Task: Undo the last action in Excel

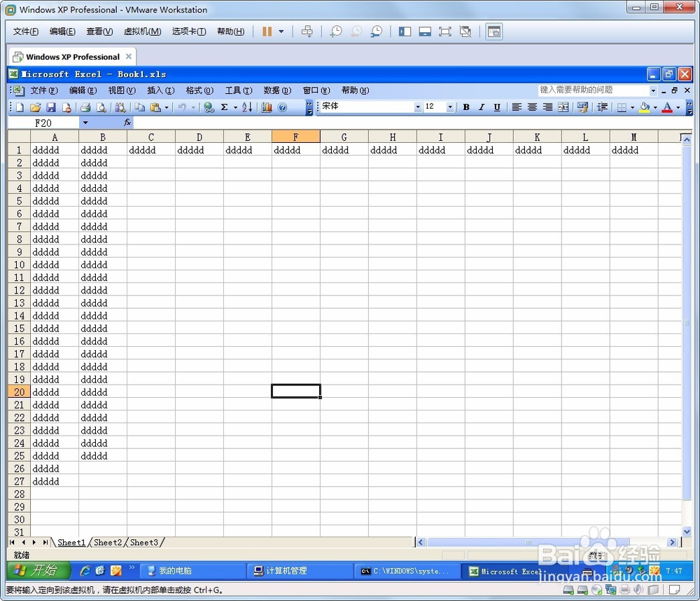Action: [x=182, y=107]
